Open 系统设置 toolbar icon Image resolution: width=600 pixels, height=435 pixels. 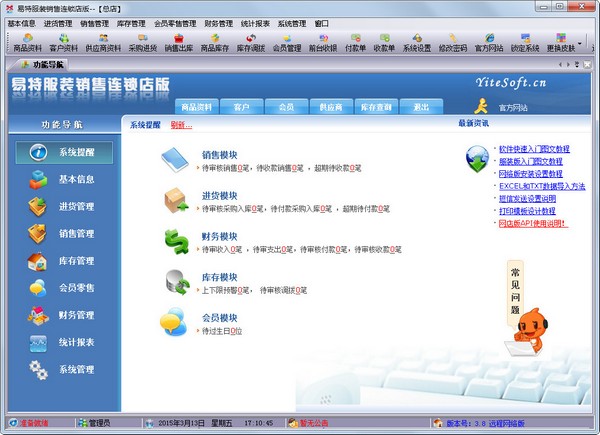(417, 42)
